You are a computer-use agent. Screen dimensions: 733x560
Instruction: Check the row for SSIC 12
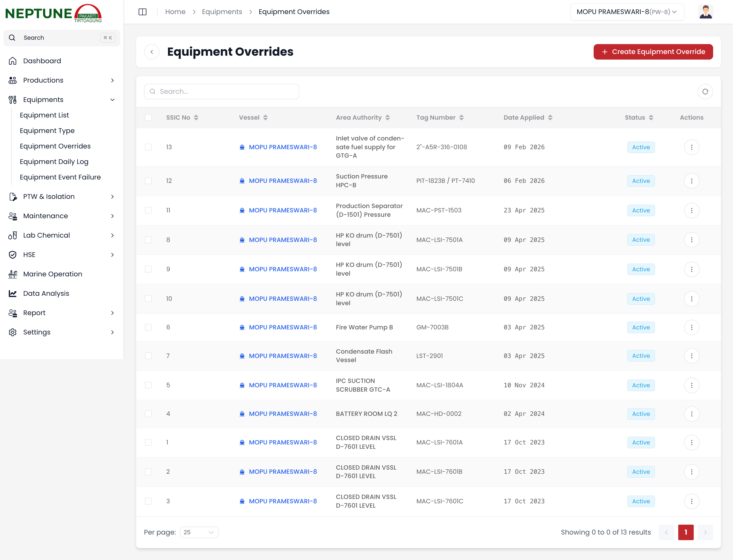pyautogui.click(x=148, y=181)
